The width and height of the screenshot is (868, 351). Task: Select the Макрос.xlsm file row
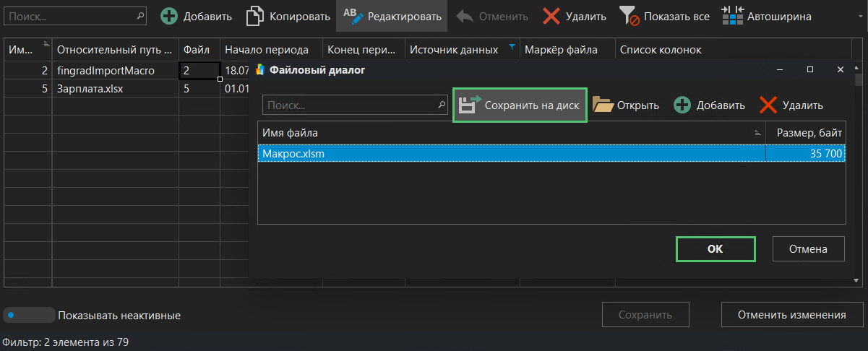551,153
